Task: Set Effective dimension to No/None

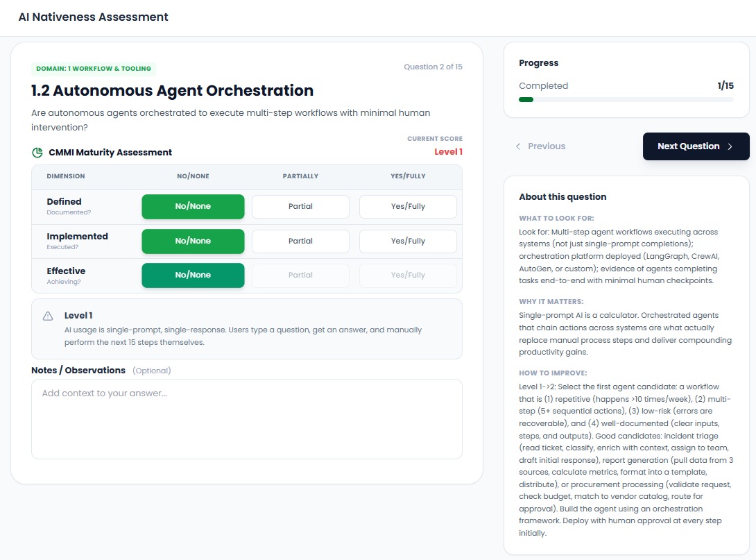Action: (x=193, y=275)
